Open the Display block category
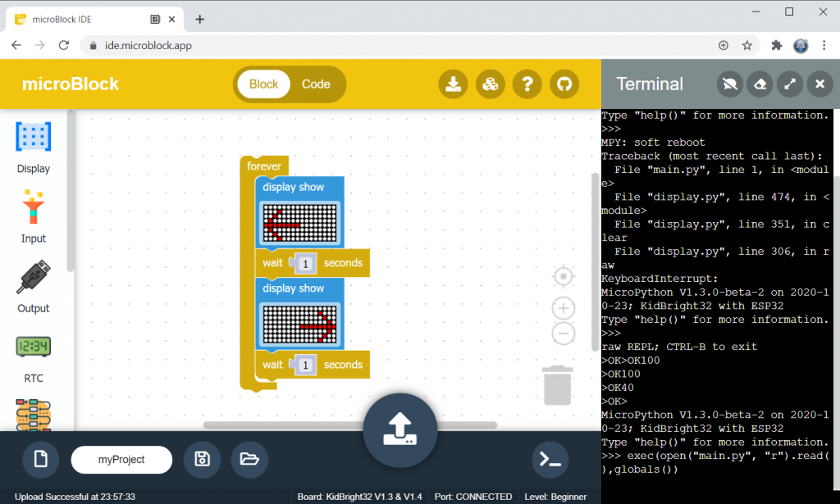The height and width of the screenshot is (504, 840). [33, 148]
